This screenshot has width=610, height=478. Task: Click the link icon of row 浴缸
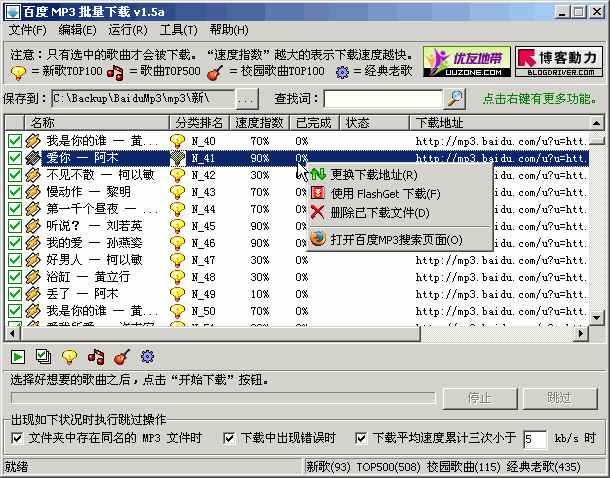33,277
